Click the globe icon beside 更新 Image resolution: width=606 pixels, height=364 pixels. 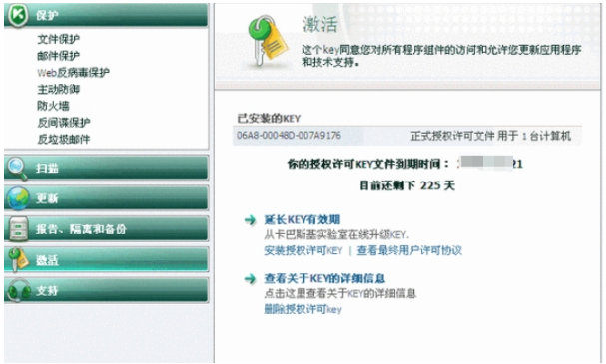[x=18, y=198]
